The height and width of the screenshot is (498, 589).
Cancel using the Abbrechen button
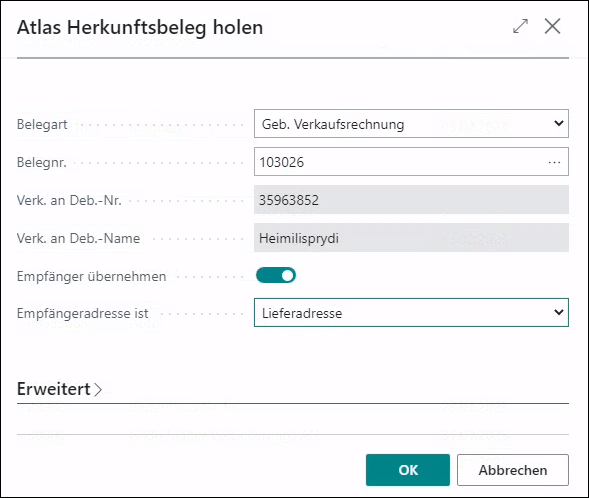coord(513,470)
